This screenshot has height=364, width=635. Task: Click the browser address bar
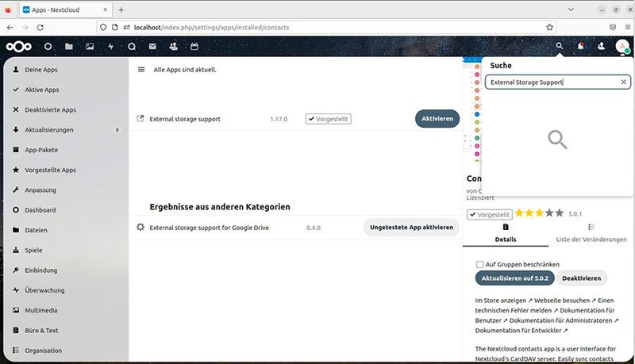pos(326,28)
